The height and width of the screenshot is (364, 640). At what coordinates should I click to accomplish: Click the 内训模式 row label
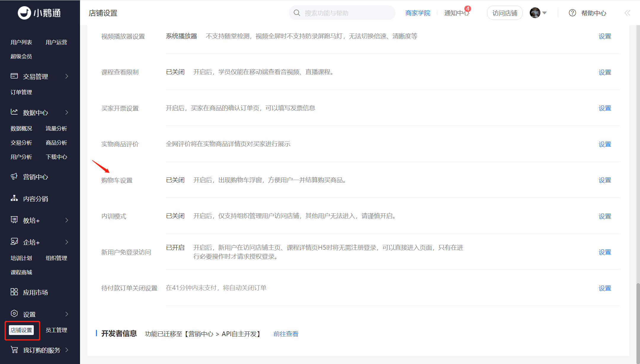(114, 216)
